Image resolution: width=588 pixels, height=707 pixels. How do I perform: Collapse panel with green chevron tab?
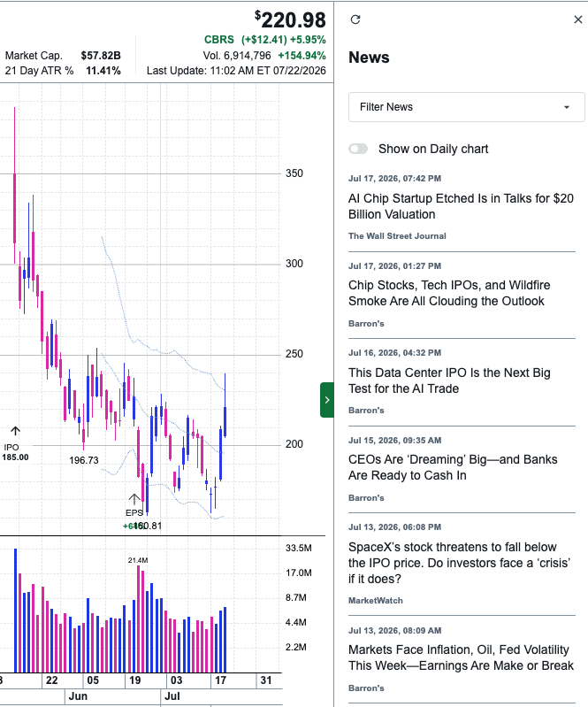(x=327, y=400)
